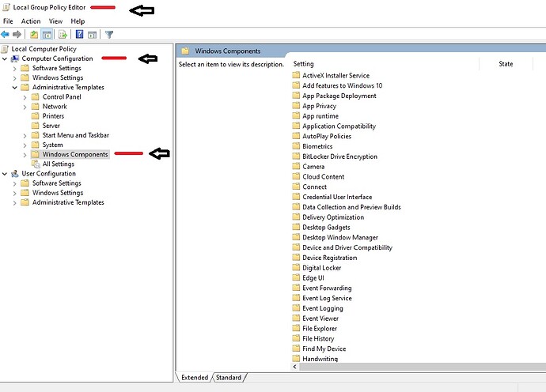This screenshot has height=392, width=546.
Task: Open Add features to Windows 10
Action: pos(342,85)
